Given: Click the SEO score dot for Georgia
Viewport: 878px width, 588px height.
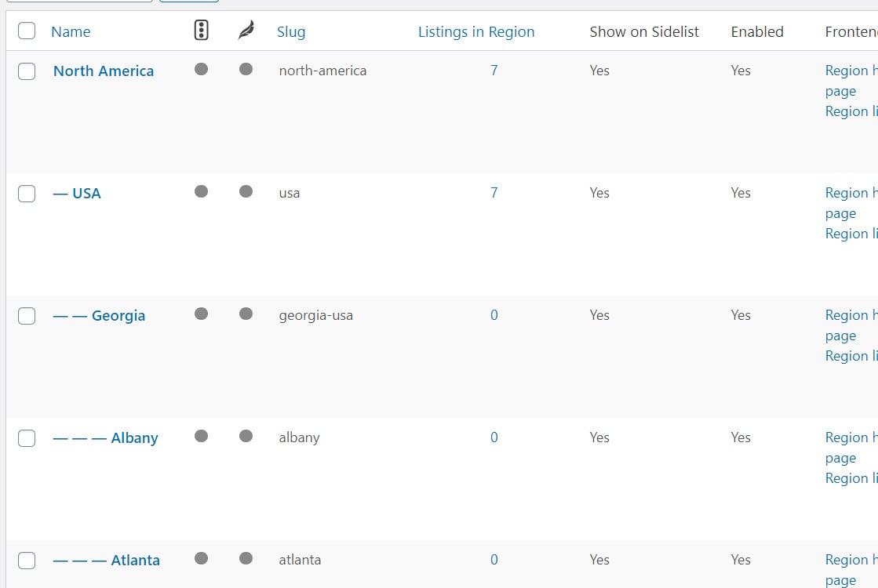Looking at the screenshot, I should pyautogui.click(x=202, y=314).
